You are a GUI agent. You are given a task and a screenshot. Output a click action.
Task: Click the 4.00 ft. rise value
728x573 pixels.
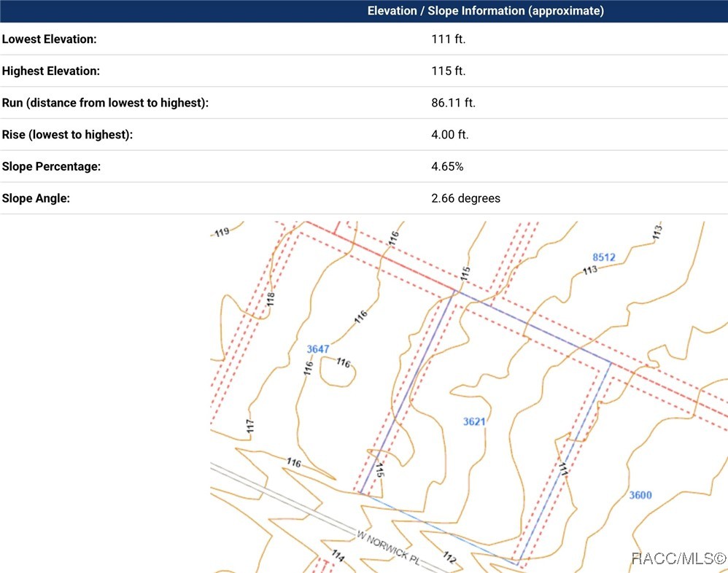pyautogui.click(x=450, y=135)
